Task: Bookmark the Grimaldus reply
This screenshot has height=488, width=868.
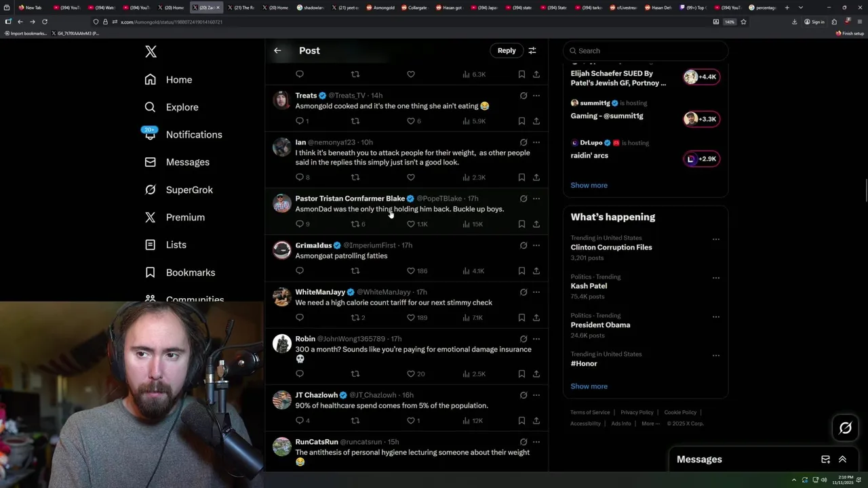Action: click(521, 271)
